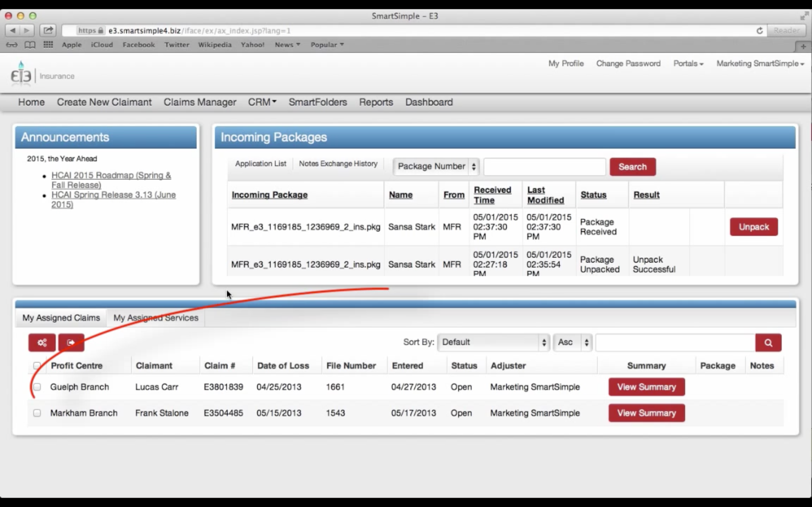Click the Incoming Packages search text field
Screen dimensions: 812x507
click(544, 167)
